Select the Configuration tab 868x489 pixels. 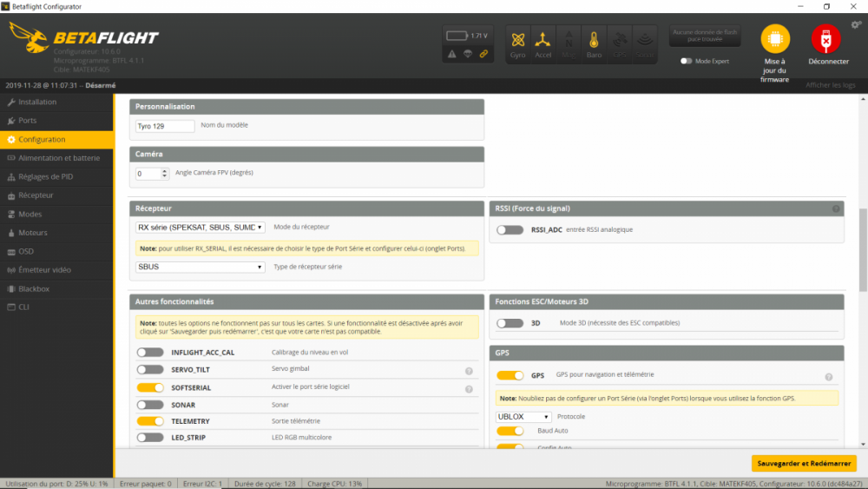coord(56,140)
